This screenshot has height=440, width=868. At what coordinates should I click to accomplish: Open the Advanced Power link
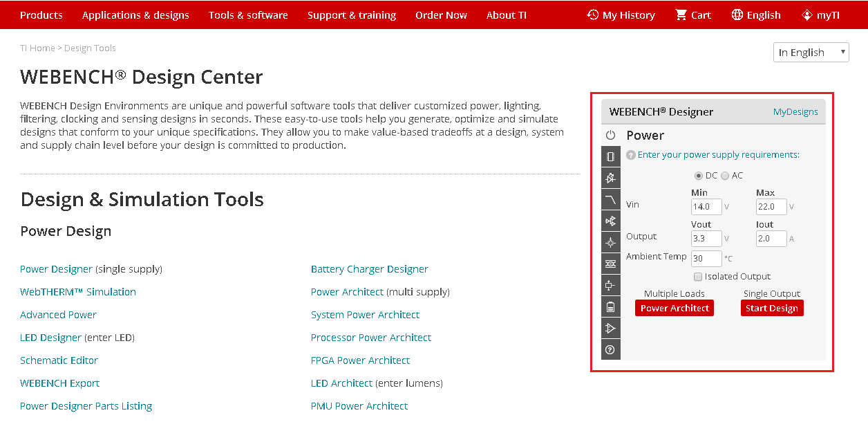click(58, 315)
